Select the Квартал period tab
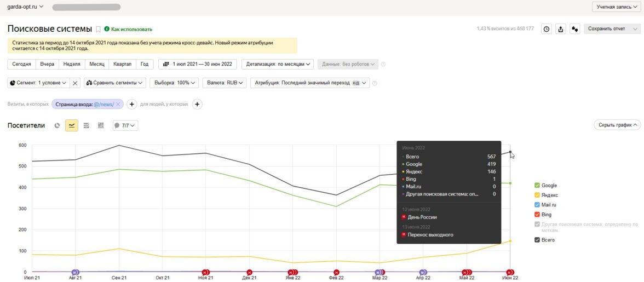Viewport: 644px width, 282px height. pyautogui.click(x=122, y=64)
